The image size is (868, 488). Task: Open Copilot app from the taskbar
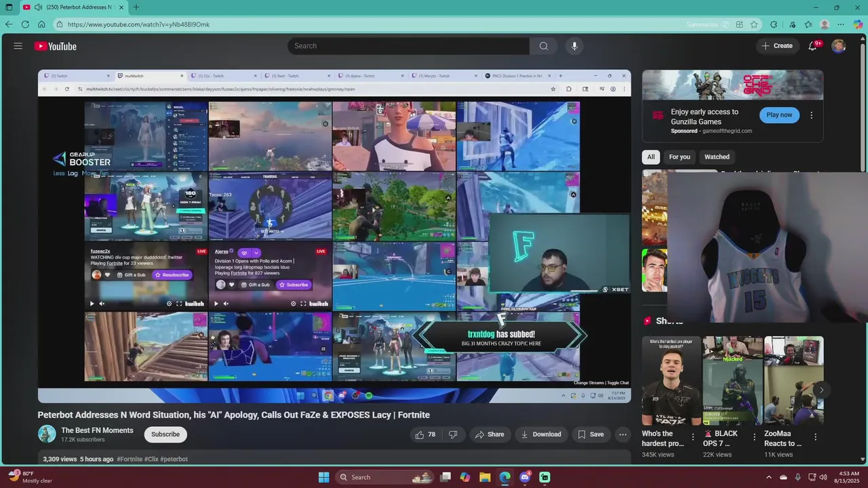pyautogui.click(x=465, y=477)
